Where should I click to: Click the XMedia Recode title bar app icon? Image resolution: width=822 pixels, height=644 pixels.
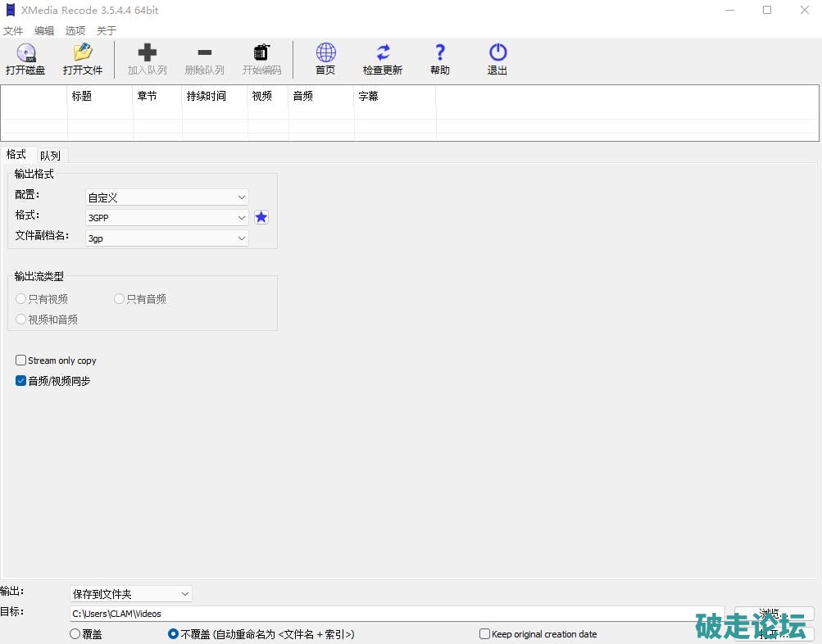point(10,10)
